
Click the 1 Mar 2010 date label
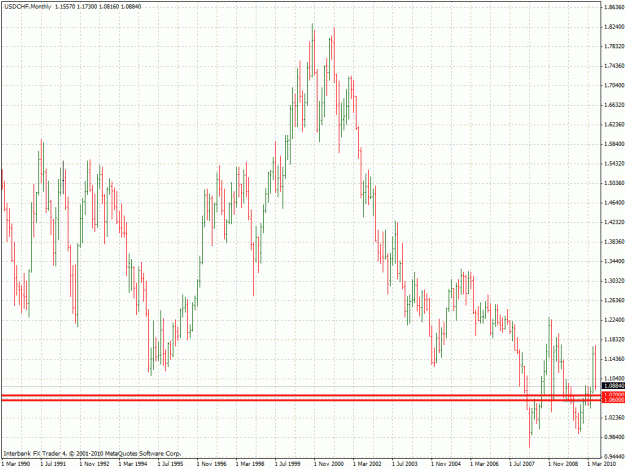coord(601,464)
